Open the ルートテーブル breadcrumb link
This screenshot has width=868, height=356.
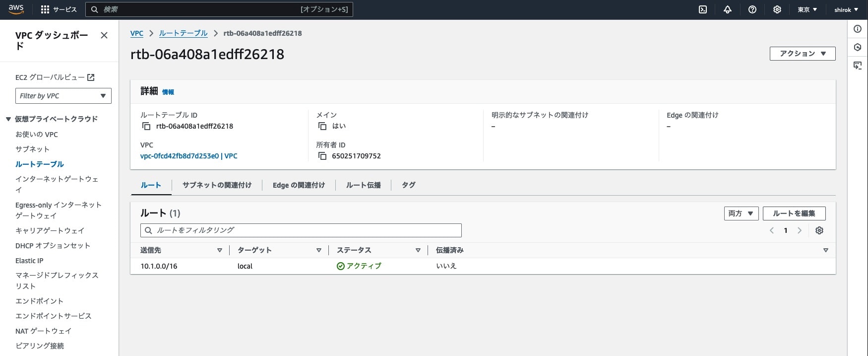click(x=184, y=33)
